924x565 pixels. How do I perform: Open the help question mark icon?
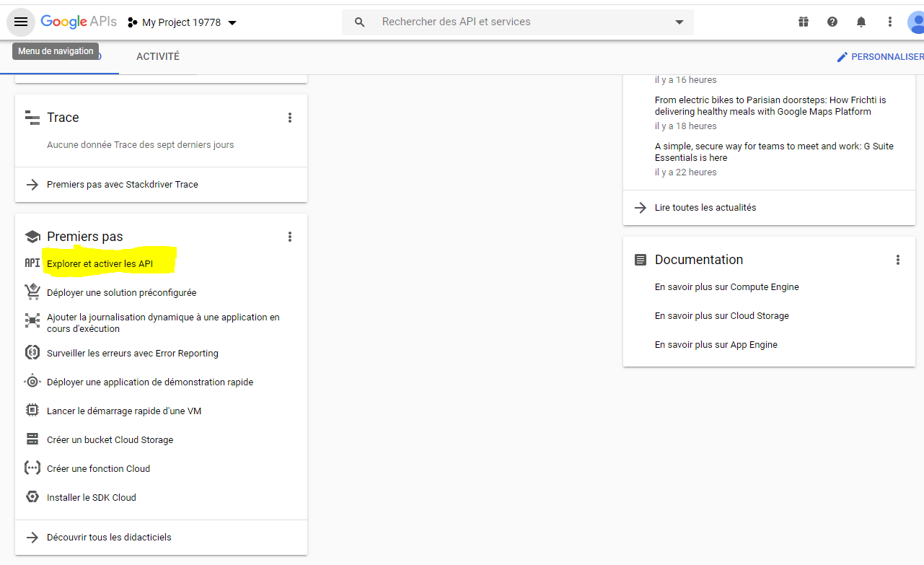(x=832, y=22)
